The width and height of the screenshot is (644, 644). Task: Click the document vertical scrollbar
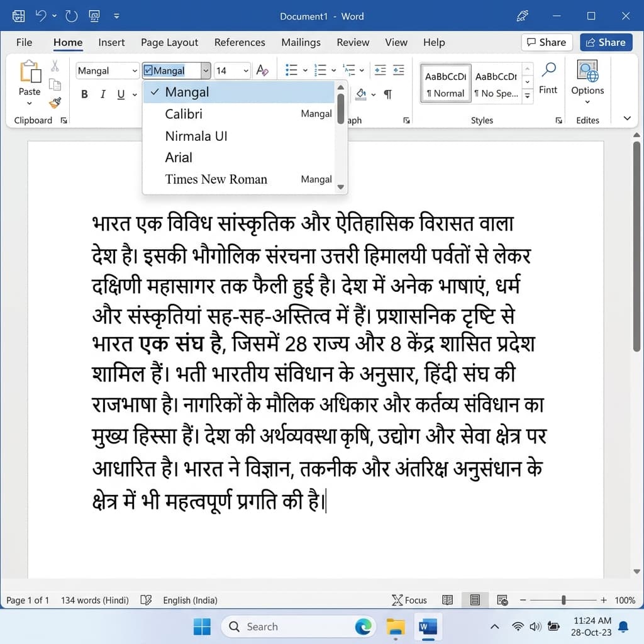point(636,247)
